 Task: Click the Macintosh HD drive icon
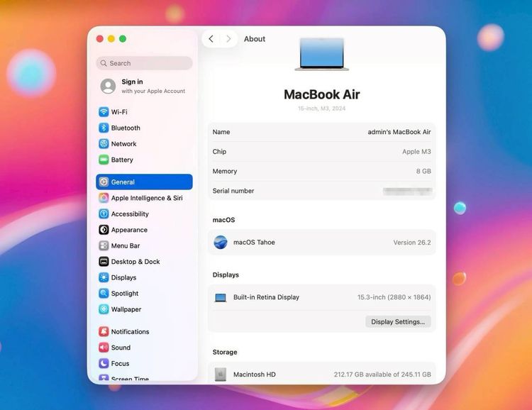click(221, 375)
